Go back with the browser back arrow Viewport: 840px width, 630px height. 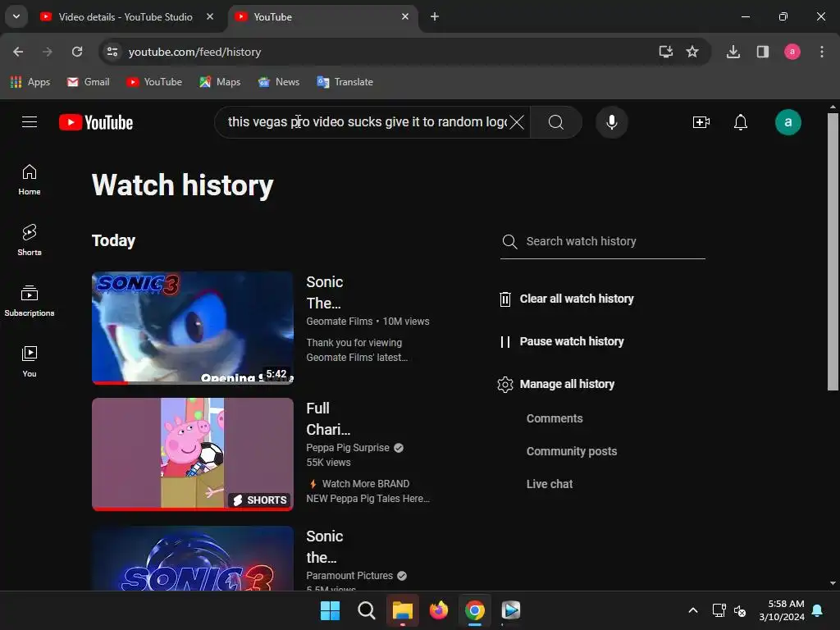[18, 52]
